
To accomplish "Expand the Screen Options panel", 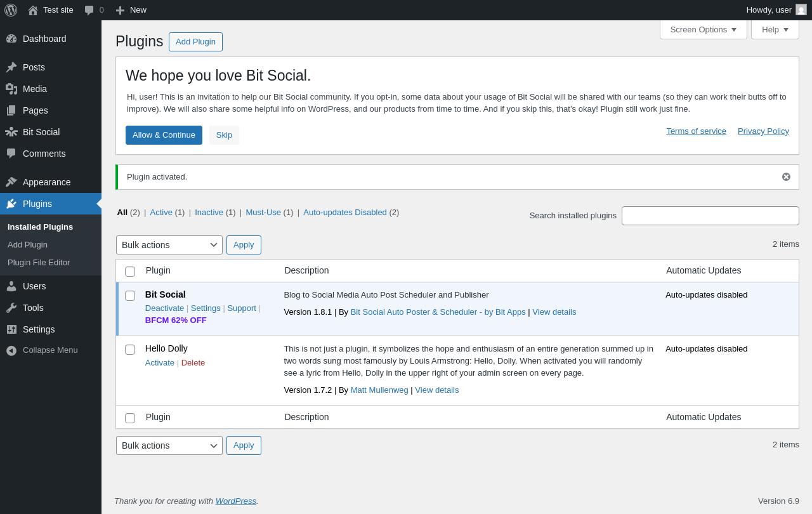I will click(703, 29).
